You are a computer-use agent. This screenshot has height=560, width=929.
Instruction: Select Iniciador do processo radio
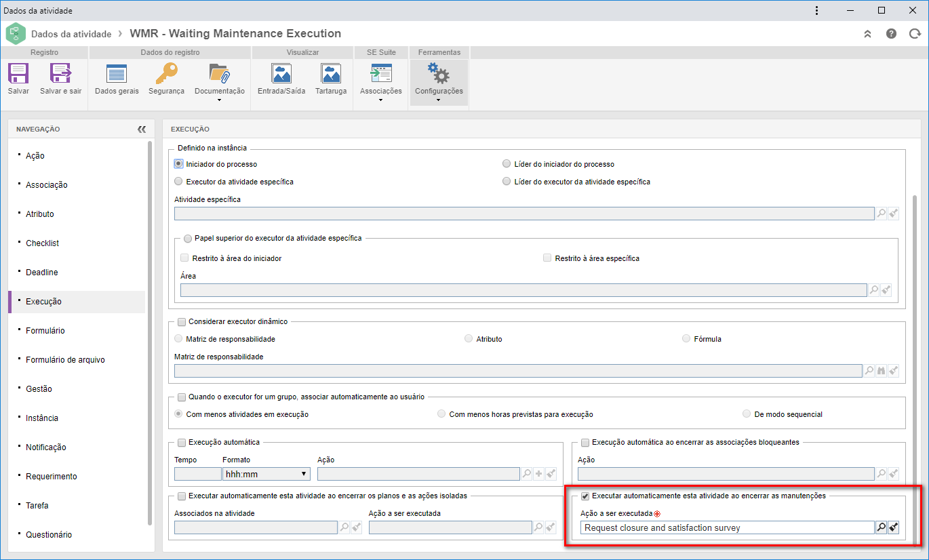(179, 164)
